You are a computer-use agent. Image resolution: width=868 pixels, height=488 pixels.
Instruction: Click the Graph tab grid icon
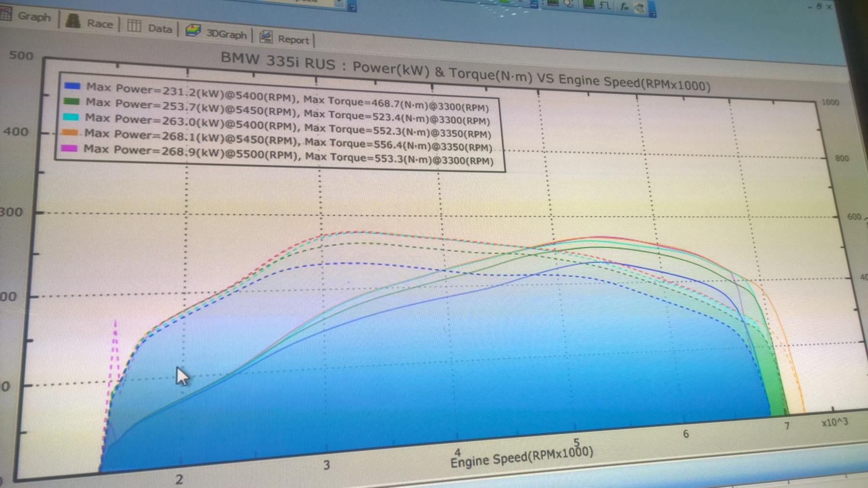(6, 13)
